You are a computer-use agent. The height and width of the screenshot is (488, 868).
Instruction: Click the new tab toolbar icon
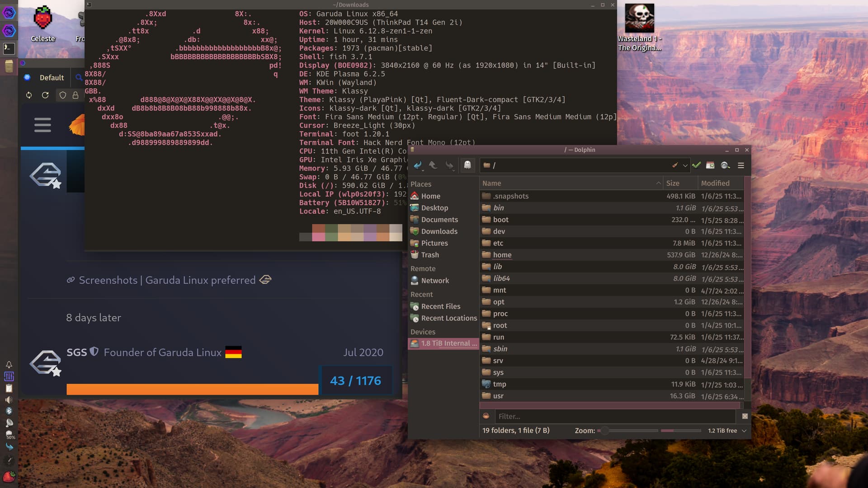(710, 165)
